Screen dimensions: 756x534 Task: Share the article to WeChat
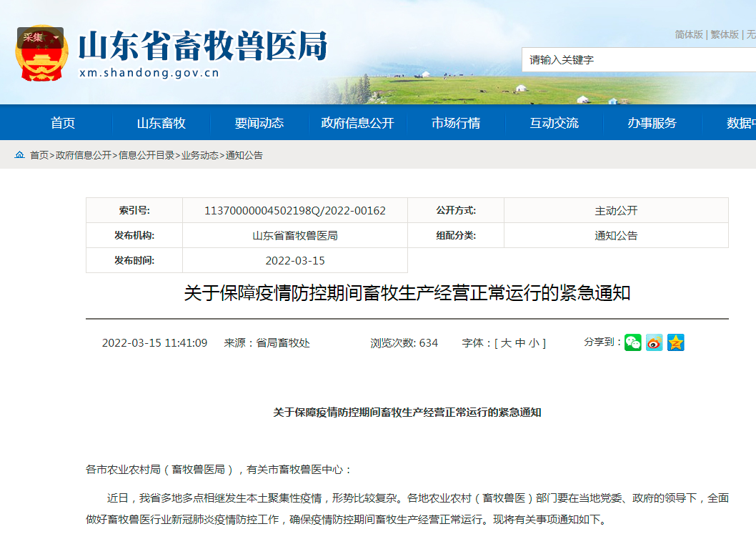tap(632, 342)
